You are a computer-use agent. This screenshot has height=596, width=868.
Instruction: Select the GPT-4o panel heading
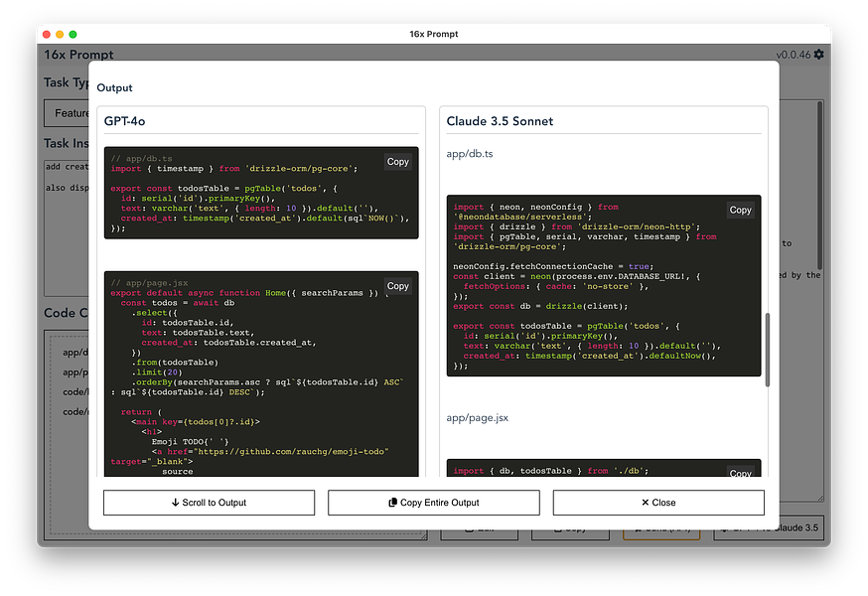(x=124, y=121)
